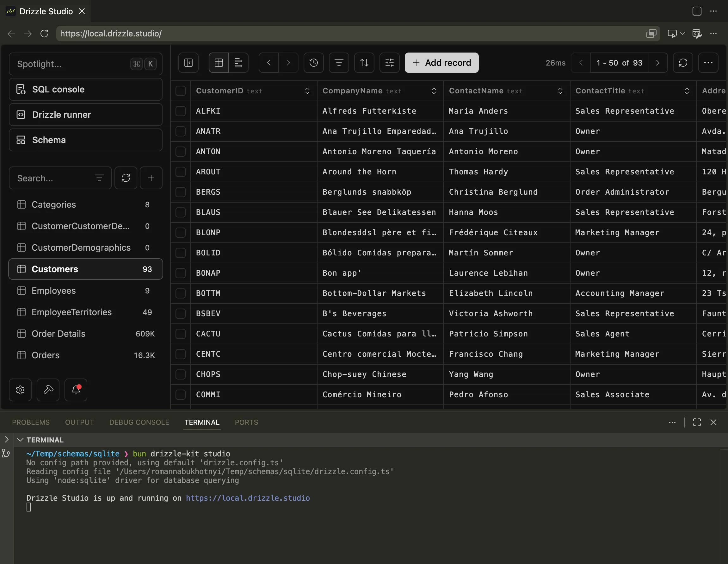Switch to table grid view
728x564 pixels.
coord(219,63)
